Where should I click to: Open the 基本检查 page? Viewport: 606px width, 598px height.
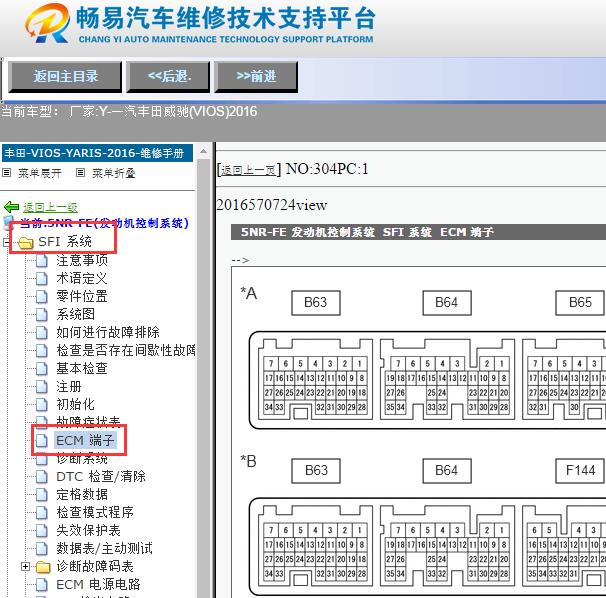tap(82, 368)
